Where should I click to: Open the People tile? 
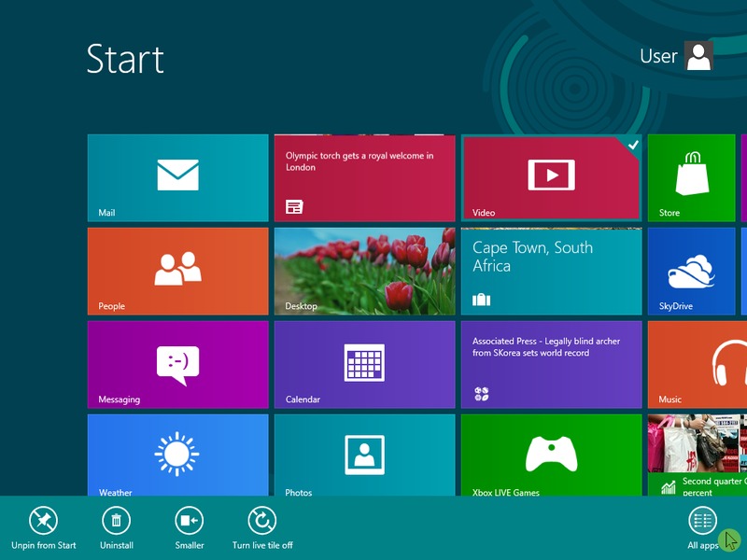click(x=177, y=271)
